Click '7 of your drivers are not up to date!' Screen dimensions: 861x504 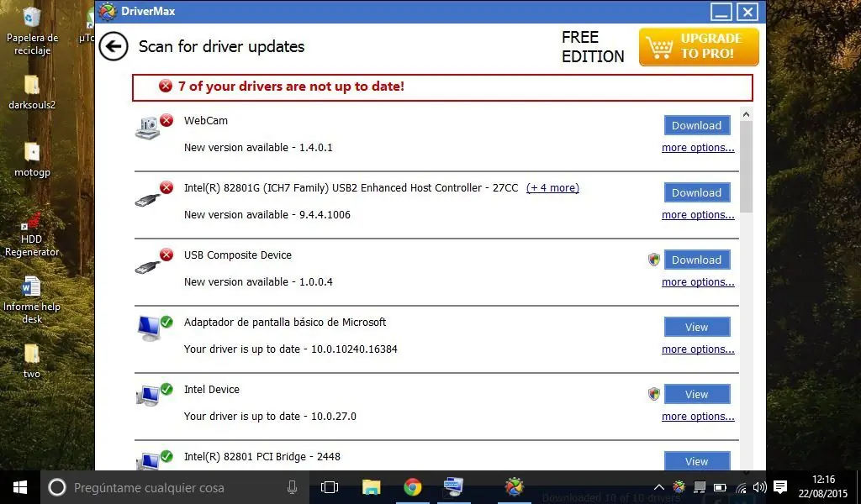pos(291,87)
